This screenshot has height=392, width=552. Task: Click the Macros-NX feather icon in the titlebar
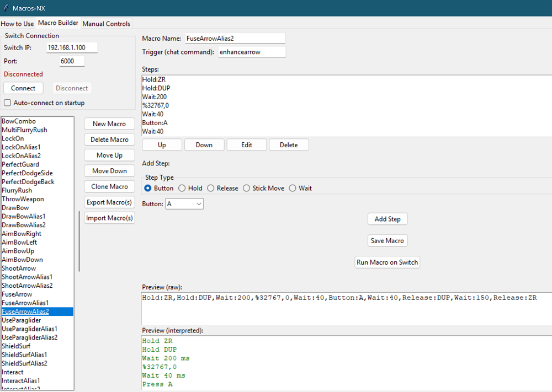coord(6,8)
